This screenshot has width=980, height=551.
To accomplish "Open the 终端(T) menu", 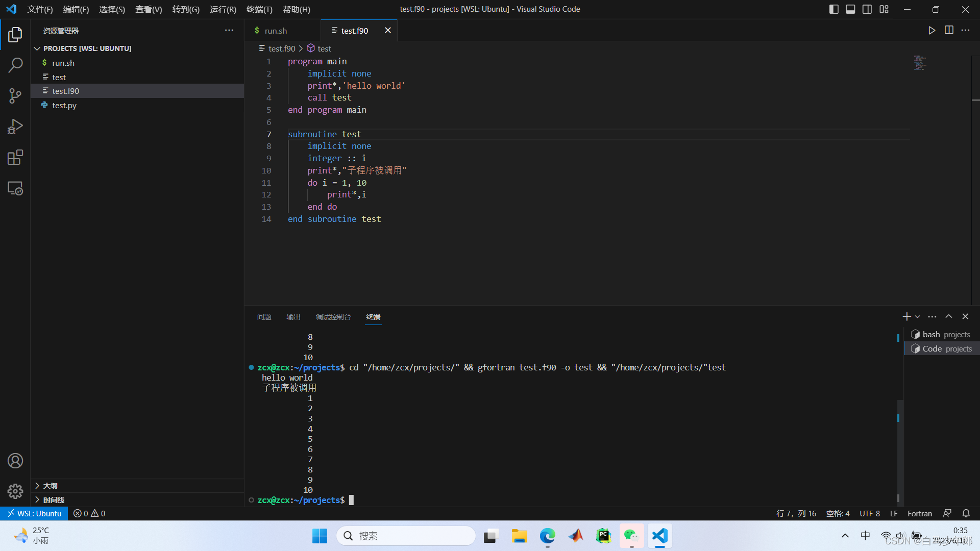I will point(259,9).
